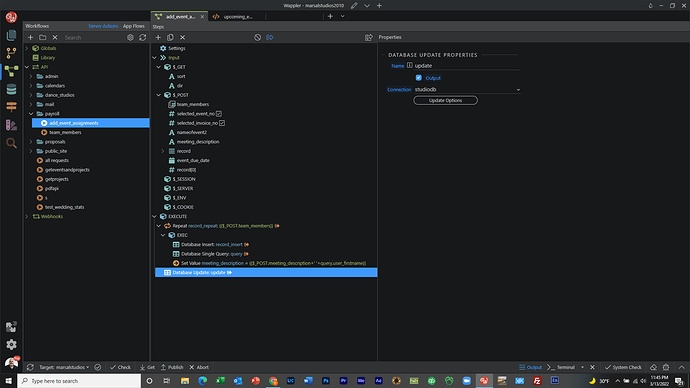Open the Routing sidebar icon
The height and width of the screenshot is (388, 690).
point(11,107)
